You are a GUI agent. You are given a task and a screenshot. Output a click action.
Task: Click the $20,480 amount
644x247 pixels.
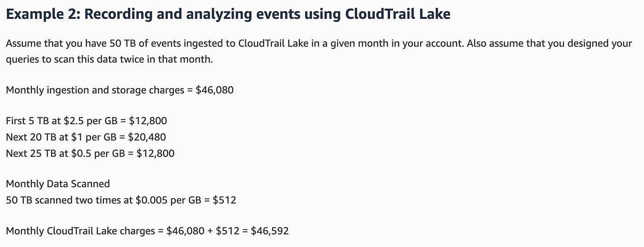[x=147, y=137]
